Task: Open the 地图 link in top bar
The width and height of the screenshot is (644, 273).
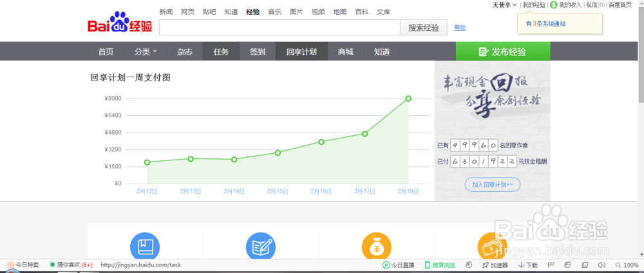Action: 340,12
